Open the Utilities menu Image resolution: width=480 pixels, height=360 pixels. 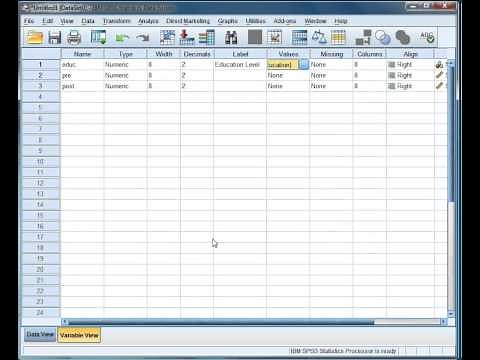click(255, 21)
